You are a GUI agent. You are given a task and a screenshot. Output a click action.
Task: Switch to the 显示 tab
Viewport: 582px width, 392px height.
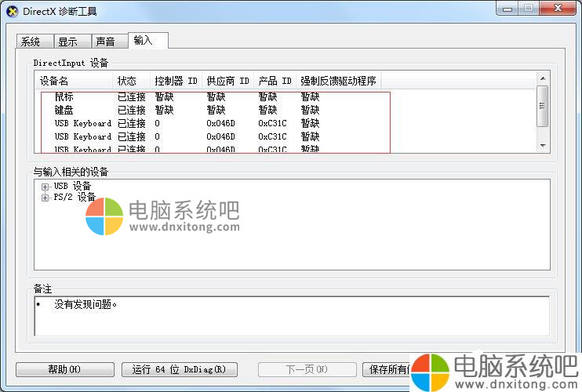pos(72,42)
